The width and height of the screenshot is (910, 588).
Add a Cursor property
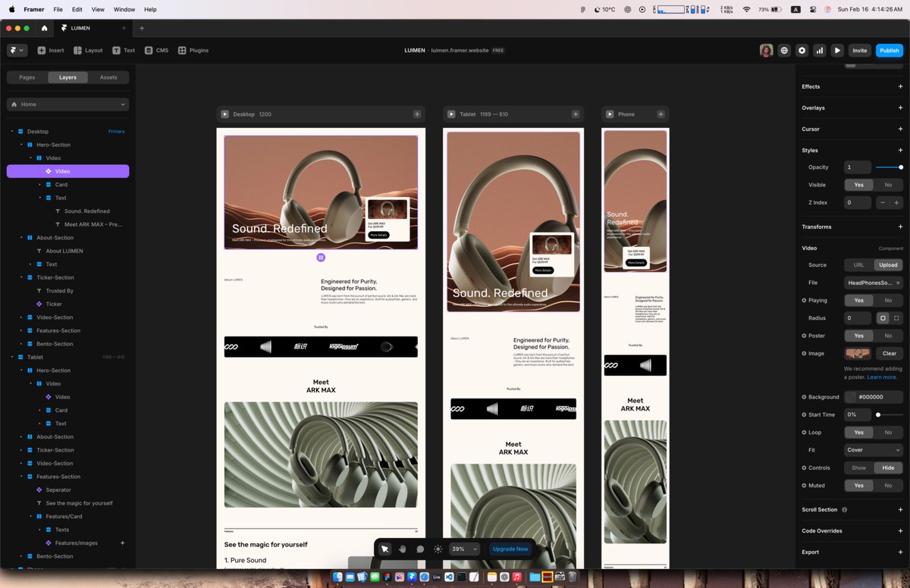(900, 129)
